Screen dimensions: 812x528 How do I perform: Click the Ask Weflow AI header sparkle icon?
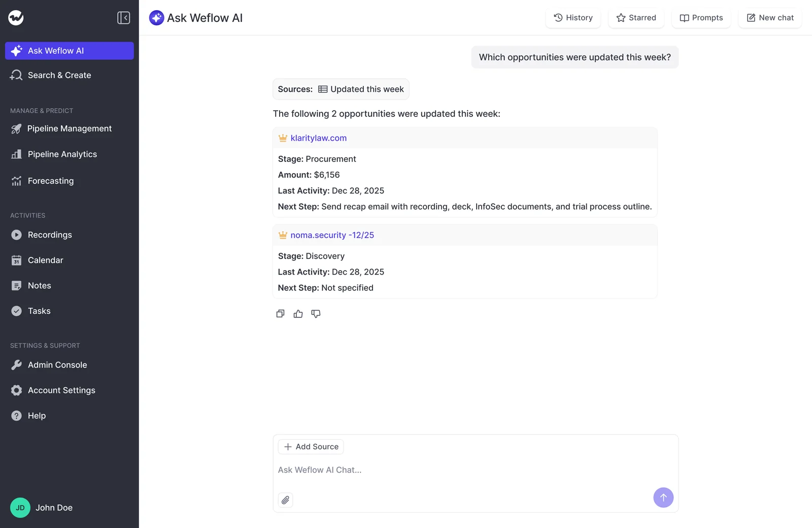[x=156, y=18]
